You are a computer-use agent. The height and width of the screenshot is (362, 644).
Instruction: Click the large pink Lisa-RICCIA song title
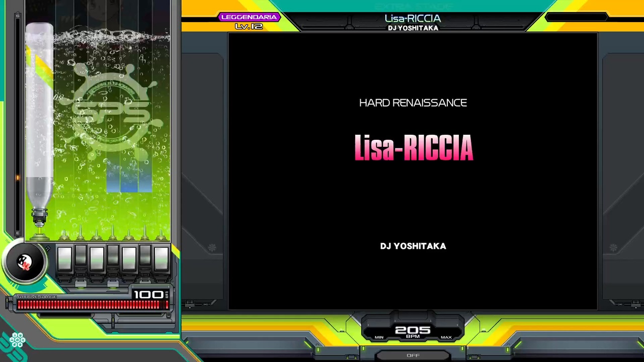tap(414, 147)
